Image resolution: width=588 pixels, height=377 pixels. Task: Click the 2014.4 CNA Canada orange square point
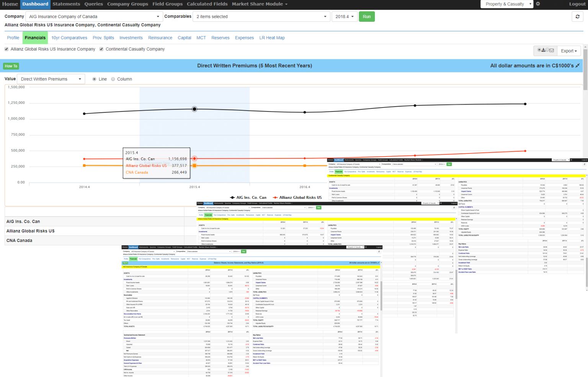click(84, 165)
